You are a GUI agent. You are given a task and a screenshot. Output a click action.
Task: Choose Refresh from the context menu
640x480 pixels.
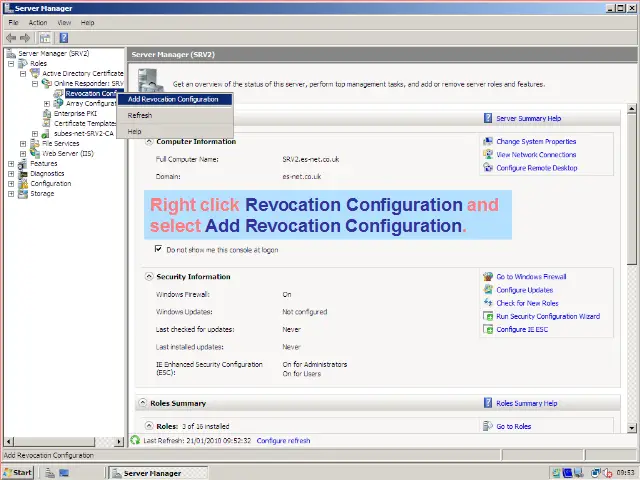pos(140,116)
